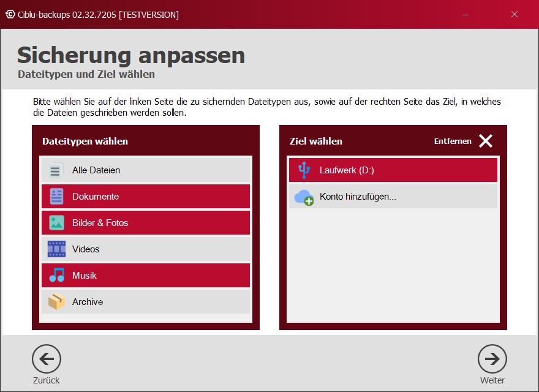The image size is (539, 392).
Task: Click the Weiter forward arrow circle
Action: point(492,359)
